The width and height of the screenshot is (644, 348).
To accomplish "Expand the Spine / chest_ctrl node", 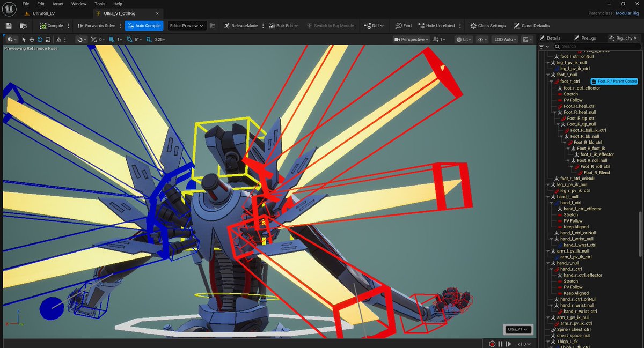I will tap(550, 329).
